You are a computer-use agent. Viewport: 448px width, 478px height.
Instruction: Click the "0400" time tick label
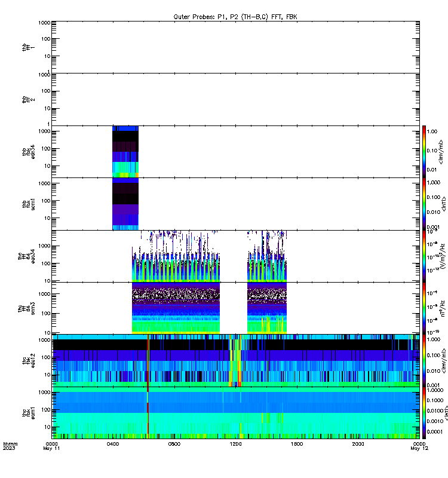click(113, 444)
